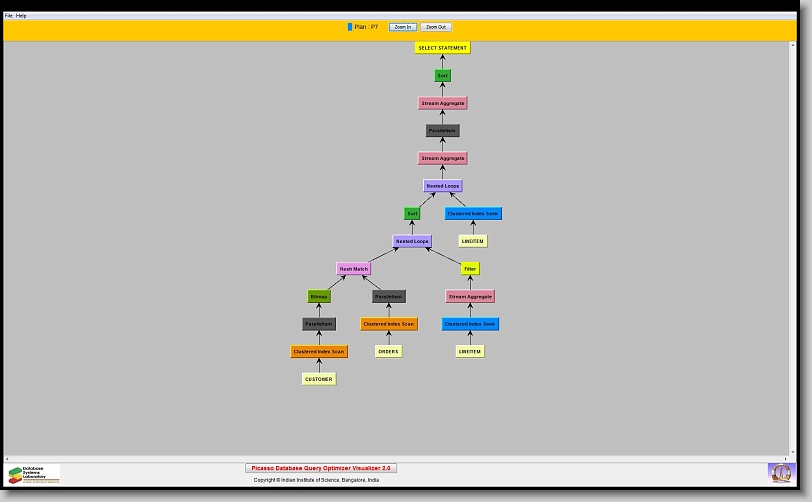Screen dimensions: 812x502
Task: Click the ORDERS table node
Action: click(x=388, y=351)
